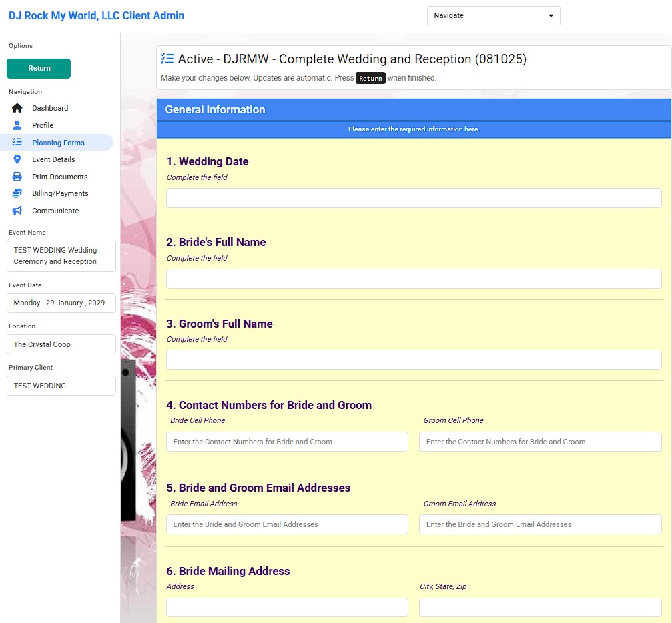The width and height of the screenshot is (672, 623).
Task: Click the General Information section header
Action: [414, 109]
